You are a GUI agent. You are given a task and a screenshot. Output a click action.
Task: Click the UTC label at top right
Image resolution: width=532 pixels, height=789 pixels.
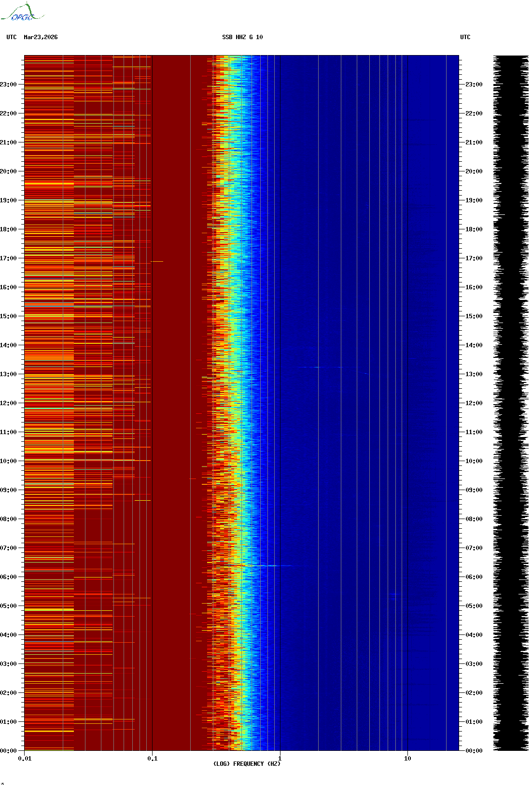point(465,37)
